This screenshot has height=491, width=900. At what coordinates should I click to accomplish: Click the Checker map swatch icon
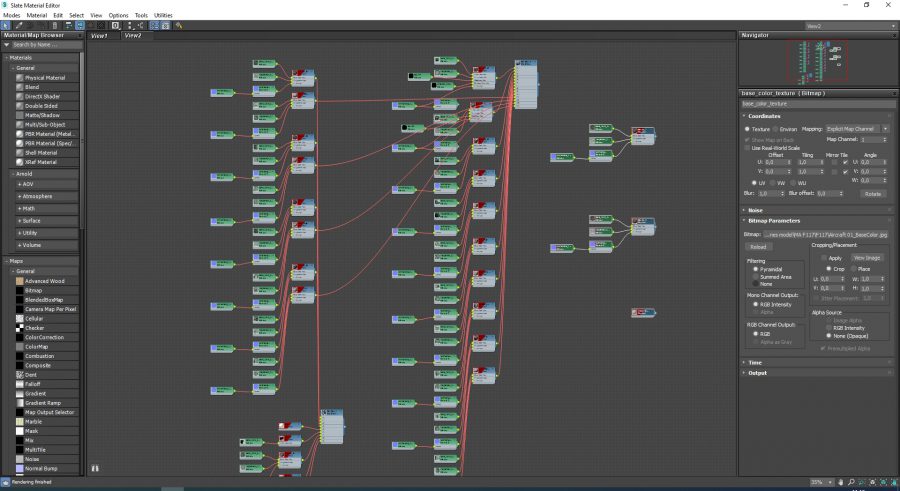coord(20,328)
